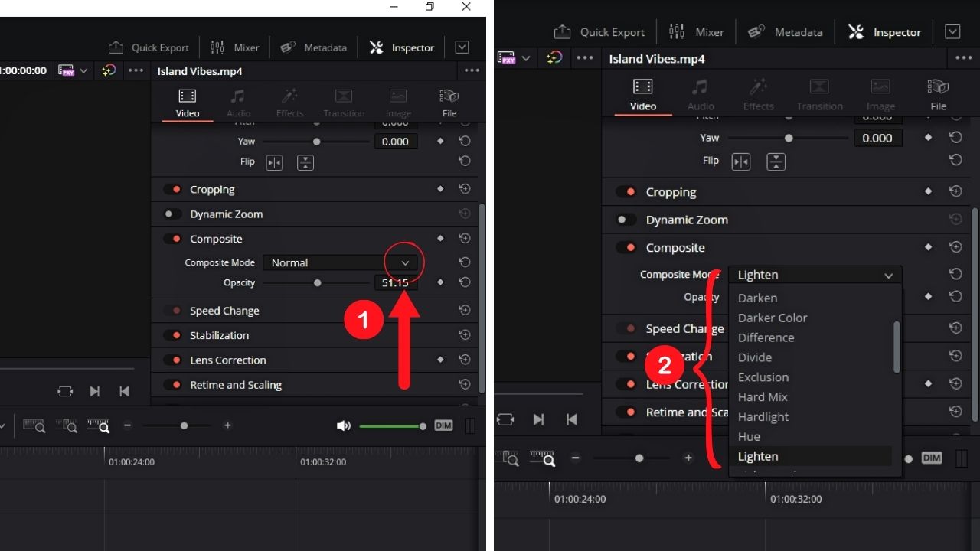Click the keyframe diamond for Opacity
Screen dimensions: 980x551
click(440, 282)
